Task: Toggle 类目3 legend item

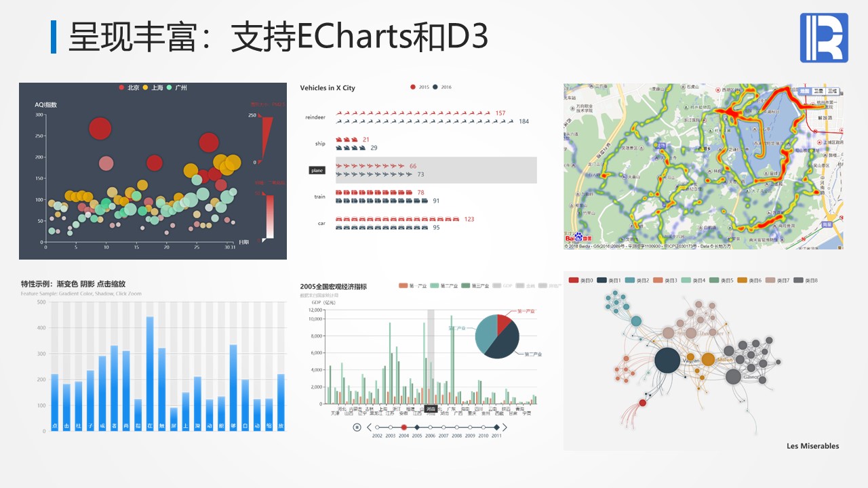Action: click(666, 280)
